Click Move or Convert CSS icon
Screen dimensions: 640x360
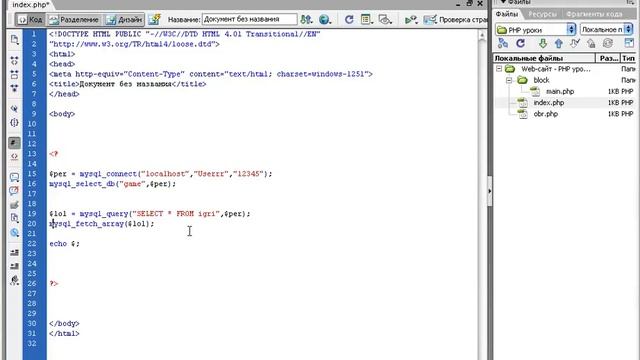[x=14, y=233]
